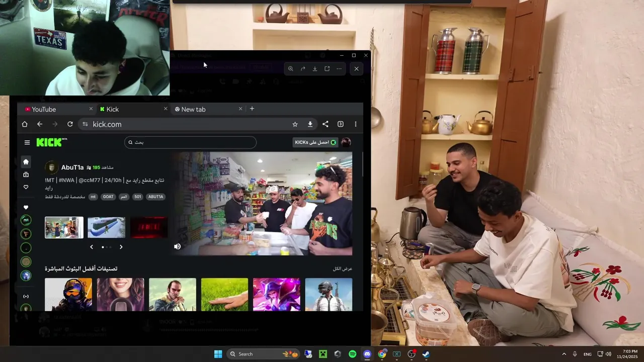This screenshot has height=362, width=644.
Task: Go back in the browser
Action: (40, 124)
